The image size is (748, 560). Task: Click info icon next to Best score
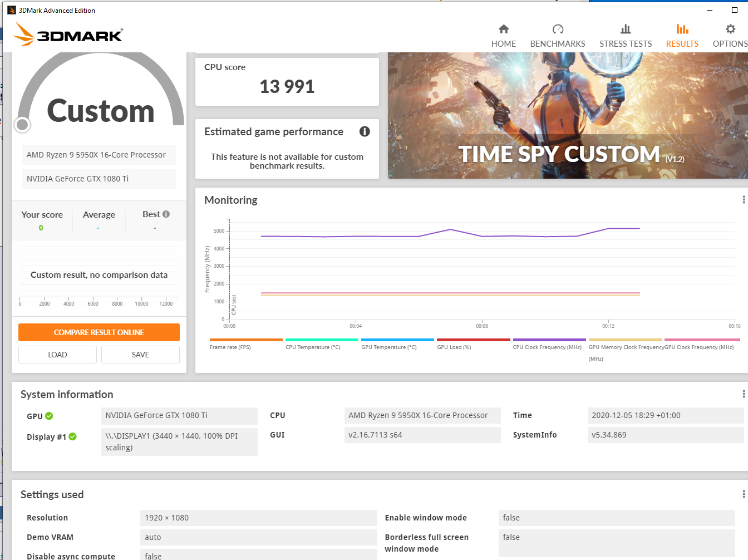166,214
